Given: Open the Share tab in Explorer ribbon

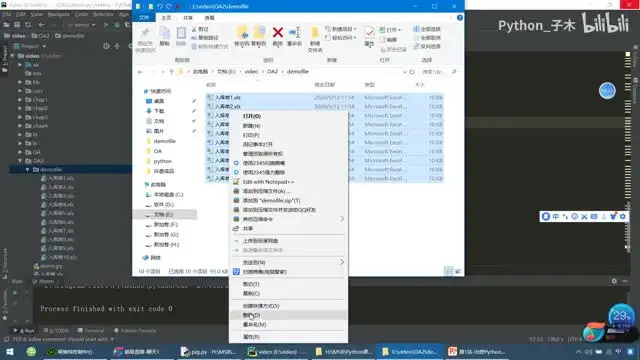Looking at the screenshot, I should [x=188, y=18].
